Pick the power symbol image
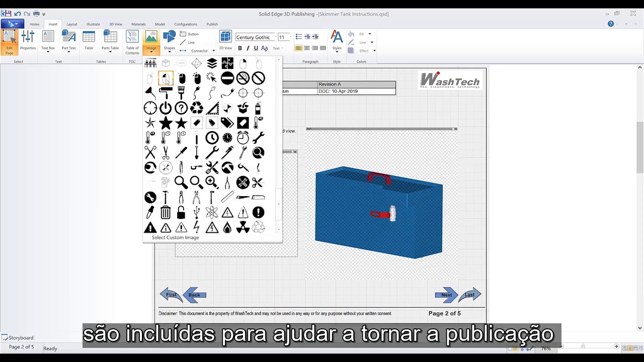The width and height of the screenshot is (644, 362). [x=166, y=108]
